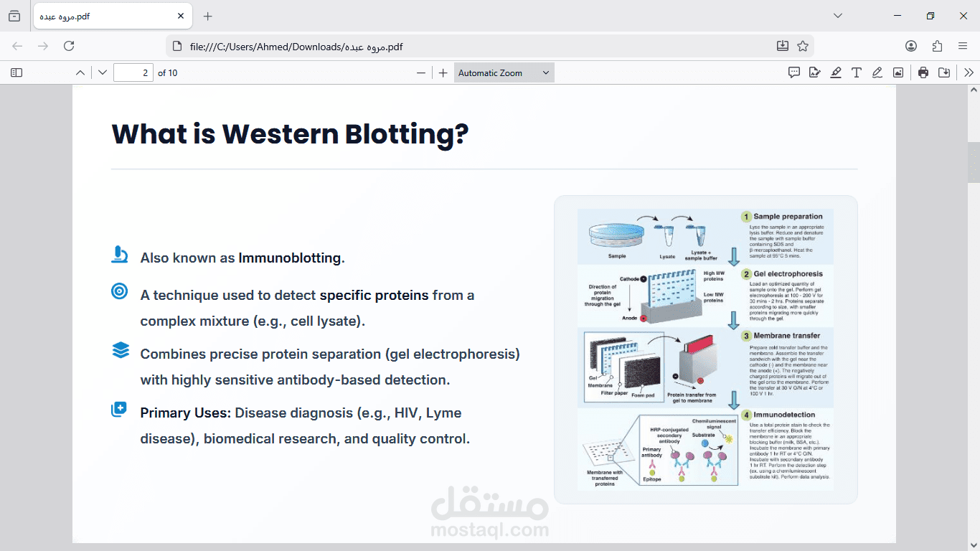Image resolution: width=980 pixels, height=551 pixels.
Task: Click the page number field
Action: (x=133, y=72)
